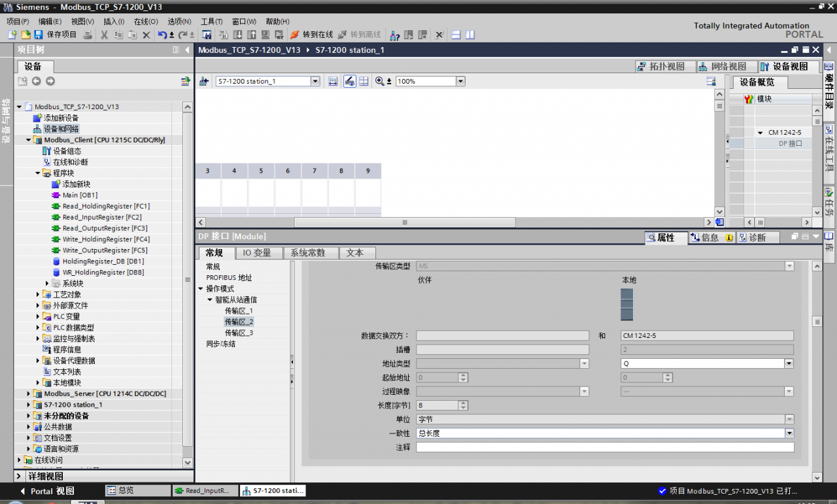Image resolution: width=837 pixels, height=504 pixels.
Task: Open the 在线(O) menu
Action: [146, 22]
